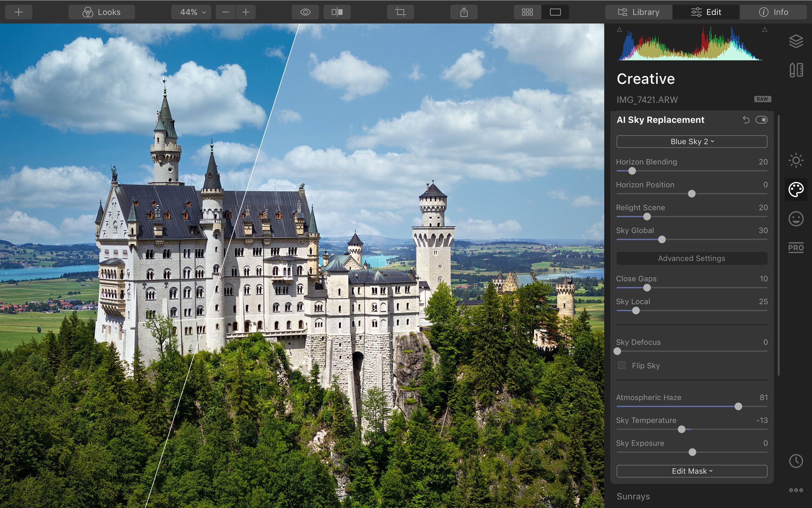The image size is (812, 508).
Task: Click the Sky Local slider handle
Action: pyautogui.click(x=636, y=311)
